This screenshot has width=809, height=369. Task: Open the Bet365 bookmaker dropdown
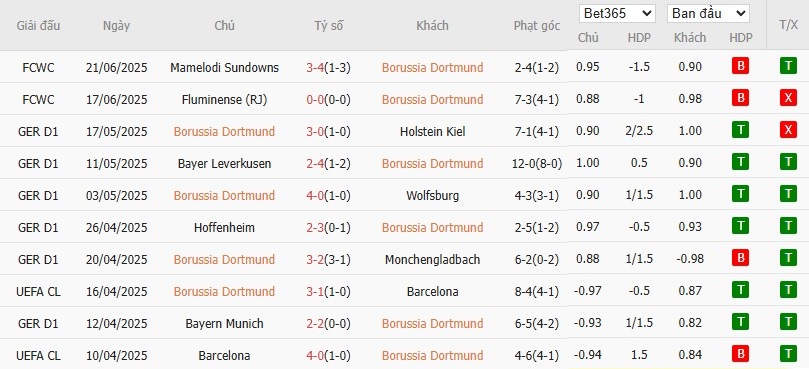pyautogui.click(x=617, y=13)
